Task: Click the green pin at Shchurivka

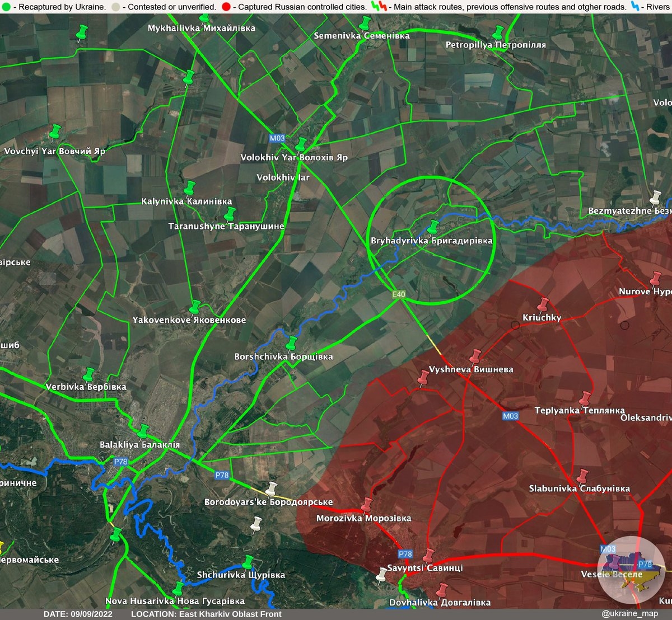Action: (248, 562)
